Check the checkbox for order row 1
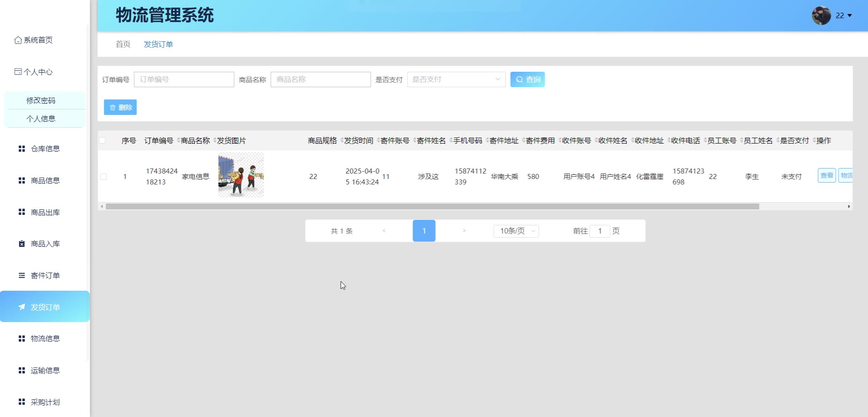The height and width of the screenshot is (417, 868). (x=104, y=177)
